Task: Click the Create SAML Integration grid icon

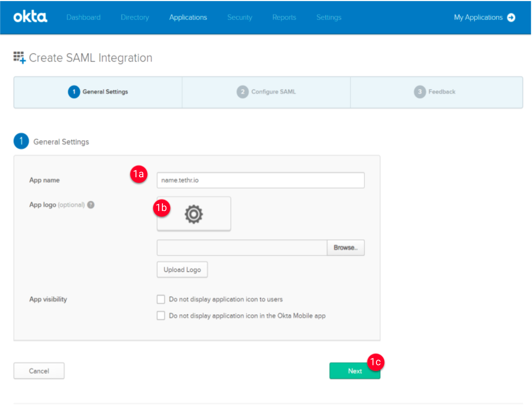Action: pyautogui.click(x=19, y=58)
